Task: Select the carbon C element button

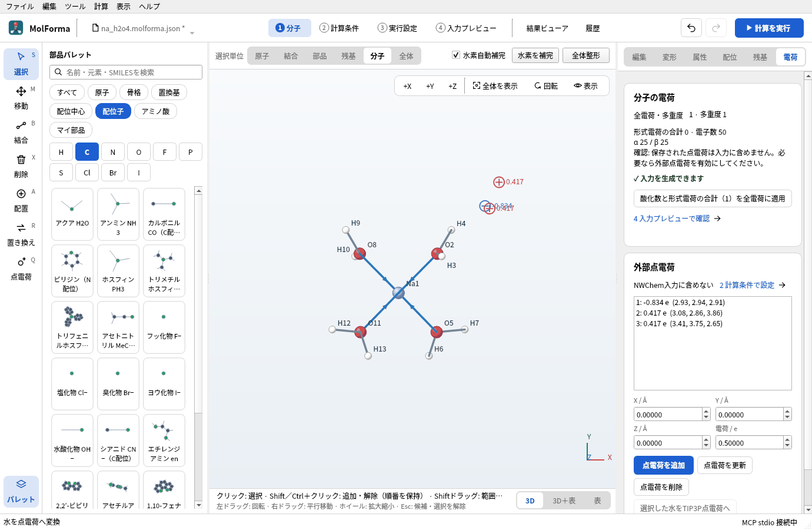Action: coord(87,152)
